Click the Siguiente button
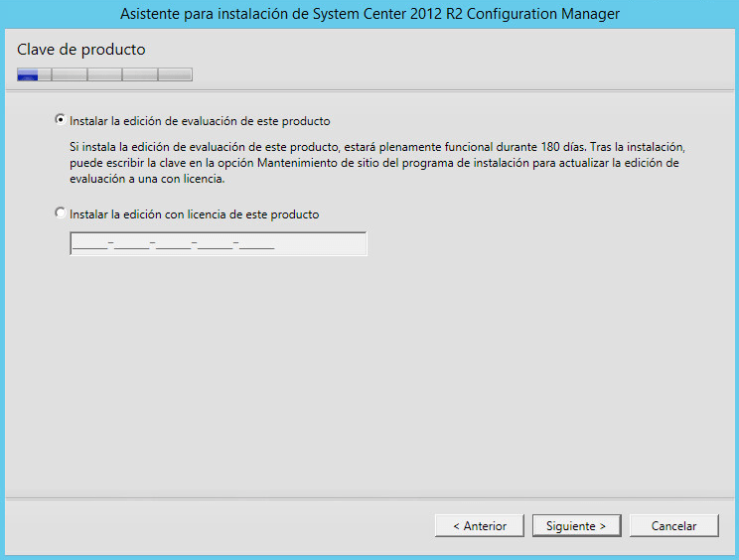Image resolution: width=739 pixels, height=560 pixels. (x=576, y=526)
